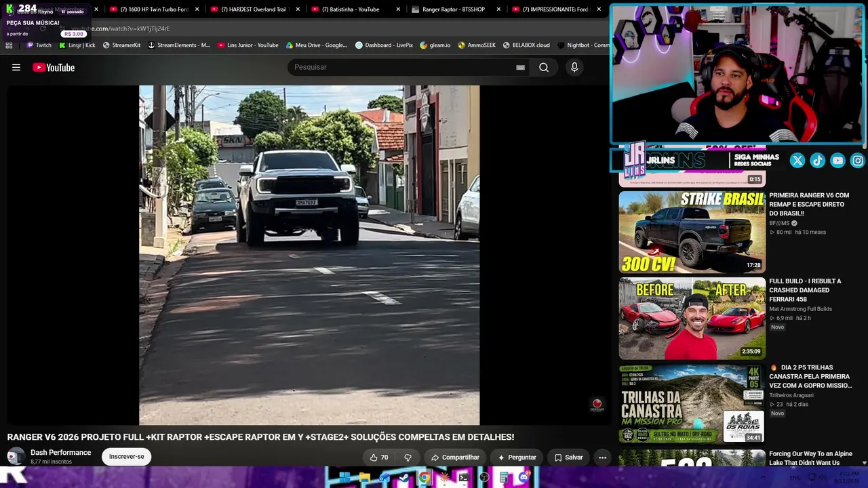
Task: Like the video with 70 likes
Action: point(379,457)
